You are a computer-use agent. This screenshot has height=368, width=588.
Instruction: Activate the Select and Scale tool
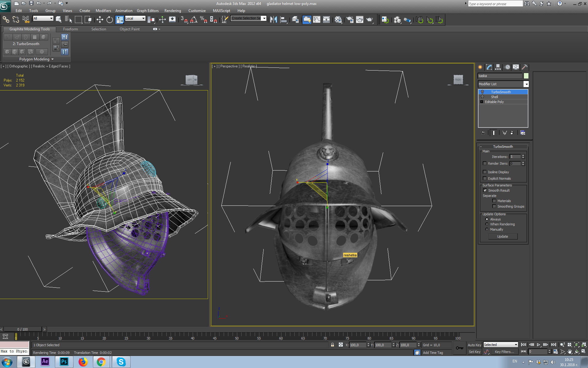point(120,20)
